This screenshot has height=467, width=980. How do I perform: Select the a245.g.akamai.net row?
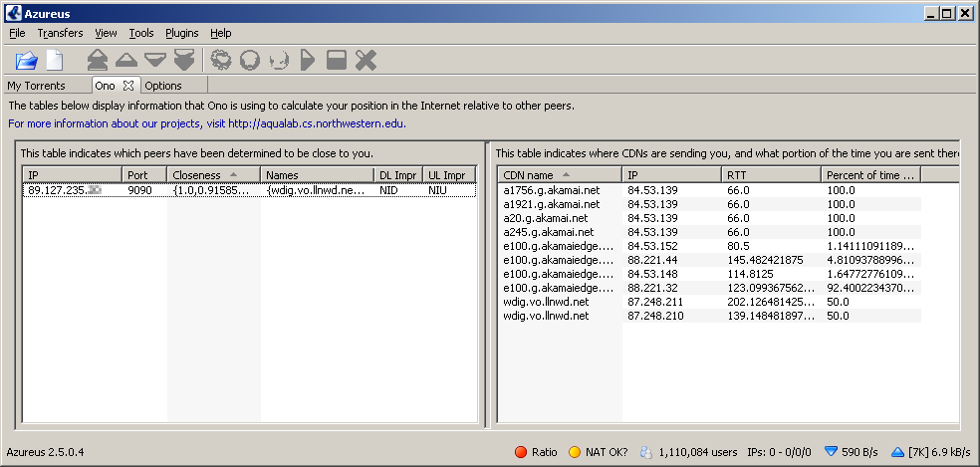(709, 231)
